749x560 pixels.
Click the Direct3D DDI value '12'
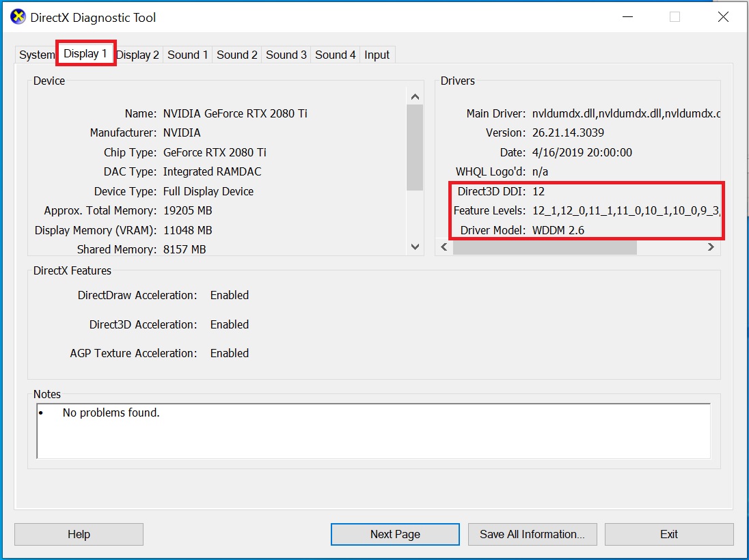(539, 191)
